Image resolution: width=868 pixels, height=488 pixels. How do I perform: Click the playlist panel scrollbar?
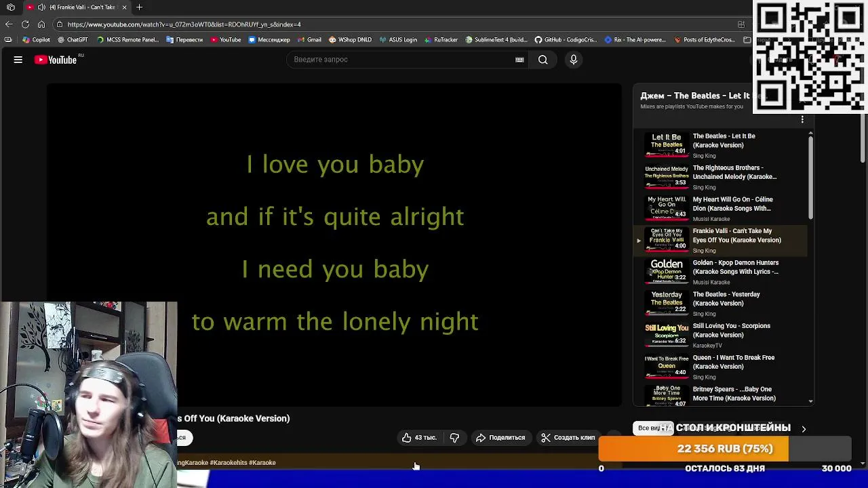[810, 178]
